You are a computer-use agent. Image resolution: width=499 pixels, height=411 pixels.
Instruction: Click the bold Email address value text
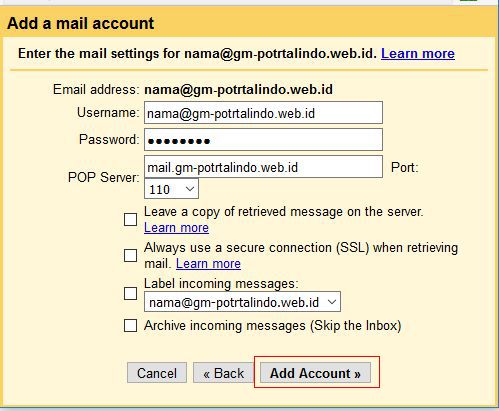[x=239, y=89]
